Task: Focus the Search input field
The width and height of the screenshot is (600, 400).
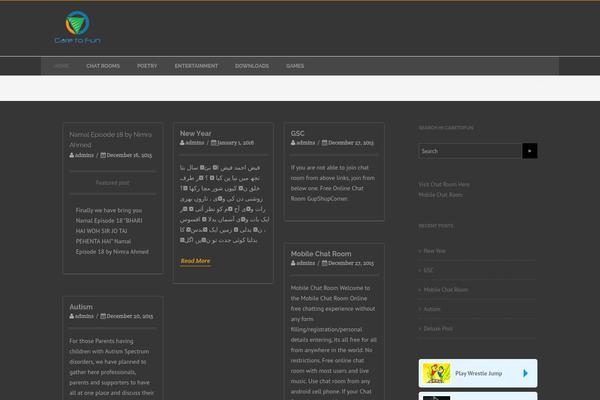Action: (x=470, y=151)
